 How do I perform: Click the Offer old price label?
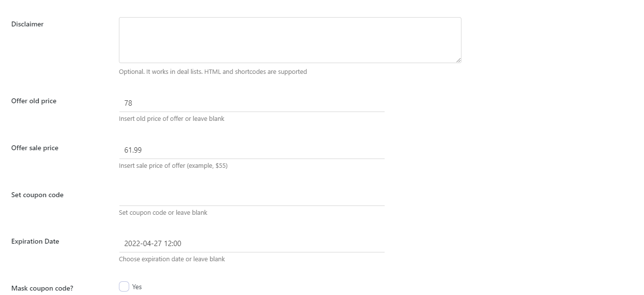pyautogui.click(x=34, y=101)
